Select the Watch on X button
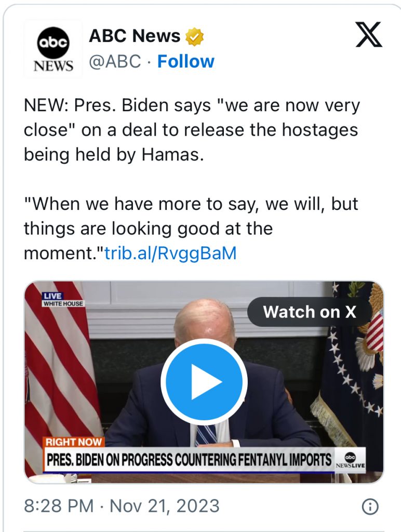Image resolution: width=401 pixels, height=532 pixels. pyautogui.click(x=310, y=312)
